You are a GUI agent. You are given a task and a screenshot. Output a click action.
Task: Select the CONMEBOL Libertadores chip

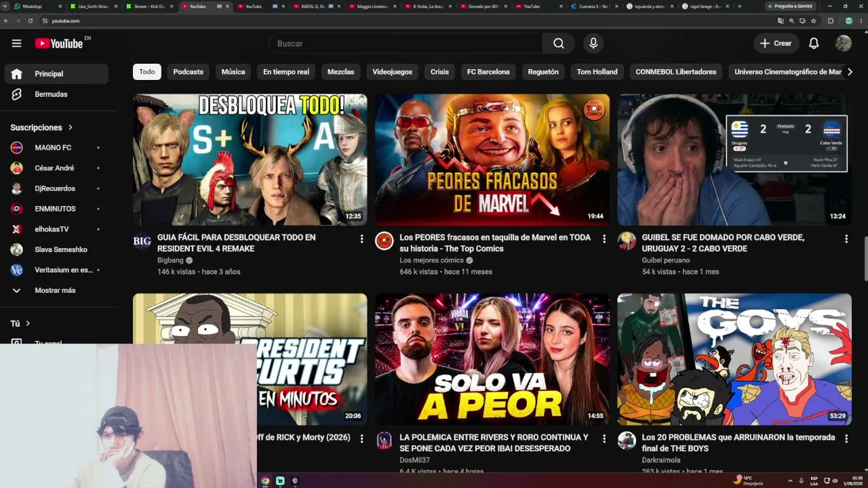pos(676,72)
